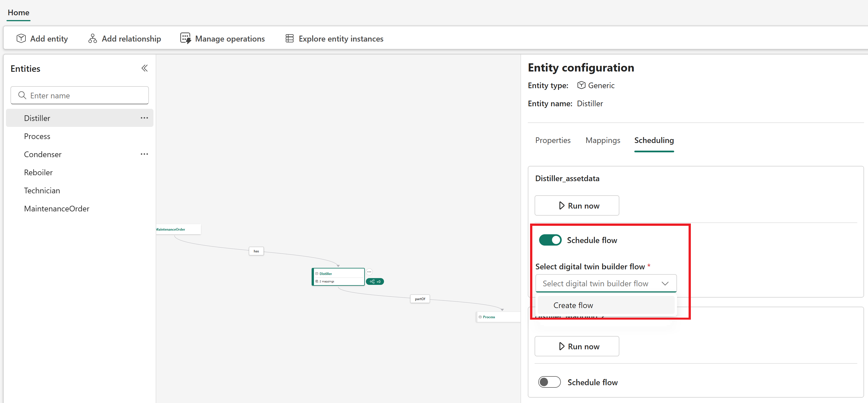Switch to the Mappings tab
Screen dimensions: 868x403
[x=603, y=140]
